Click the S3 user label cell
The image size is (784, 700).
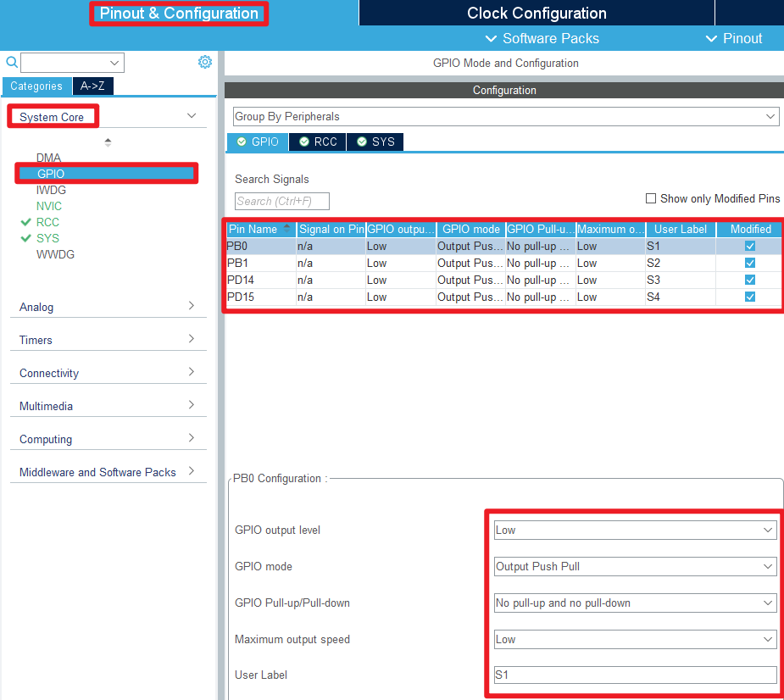(x=680, y=280)
